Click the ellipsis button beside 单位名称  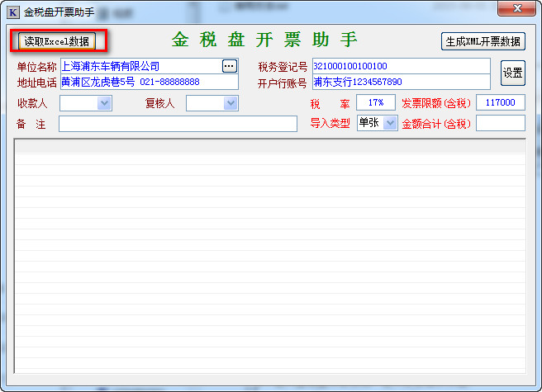point(230,66)
